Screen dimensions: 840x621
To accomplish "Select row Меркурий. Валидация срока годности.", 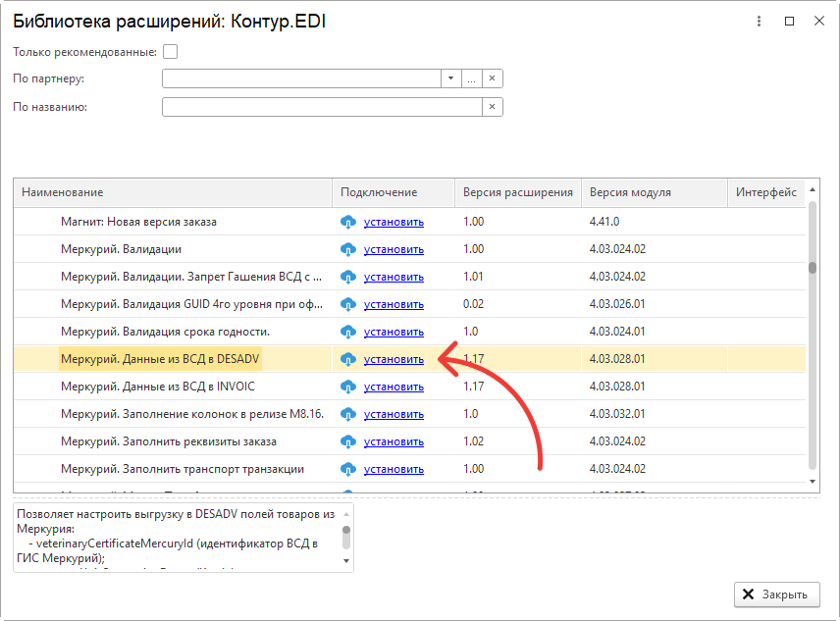I will (409, 332).
